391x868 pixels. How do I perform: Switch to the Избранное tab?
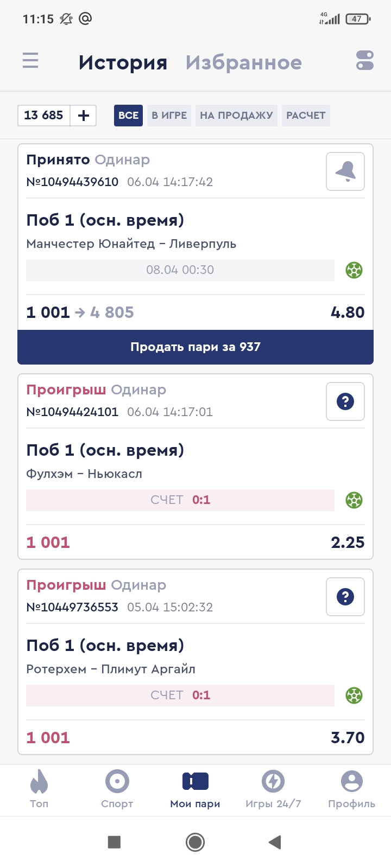[x=244, y=62]
